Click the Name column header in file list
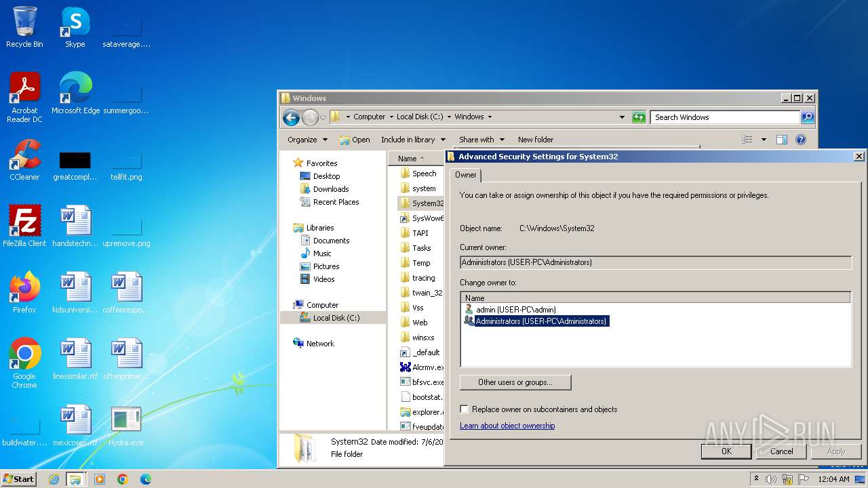Screen dimensions: 868x488 [x=416, y=159]
